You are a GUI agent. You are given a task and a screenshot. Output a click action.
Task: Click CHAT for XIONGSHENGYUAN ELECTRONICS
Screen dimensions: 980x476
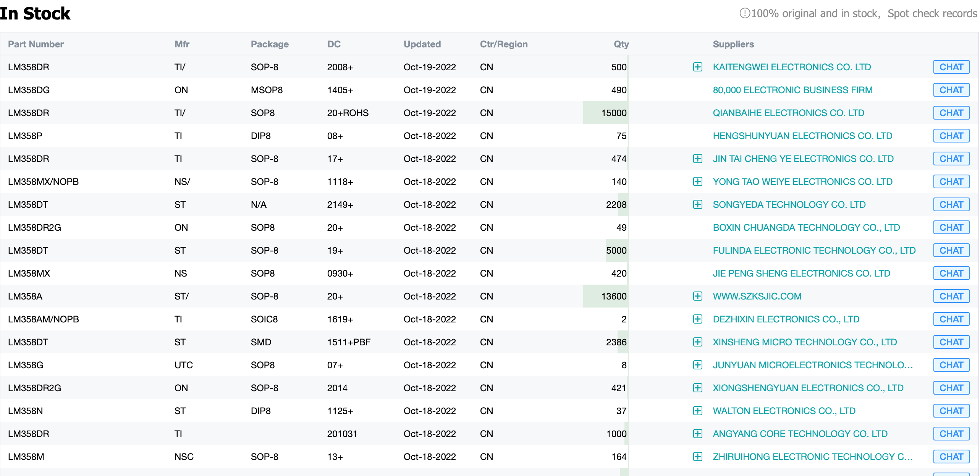951,388
